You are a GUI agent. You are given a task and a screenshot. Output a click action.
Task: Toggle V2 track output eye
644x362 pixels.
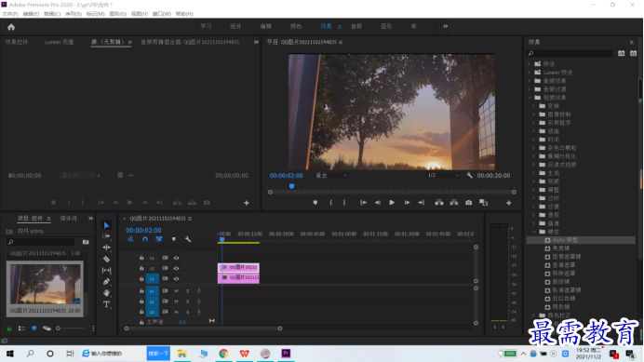click(176, 268)
